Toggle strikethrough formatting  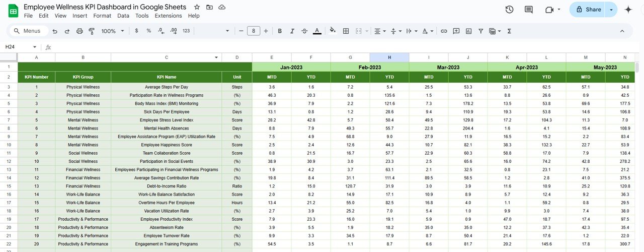click(304, 31)
